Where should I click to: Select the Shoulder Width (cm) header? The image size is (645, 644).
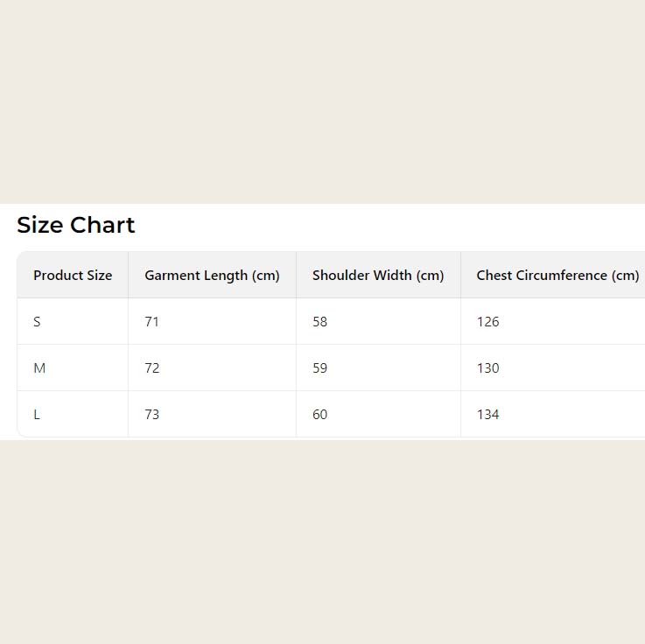(x=378, y=276)
